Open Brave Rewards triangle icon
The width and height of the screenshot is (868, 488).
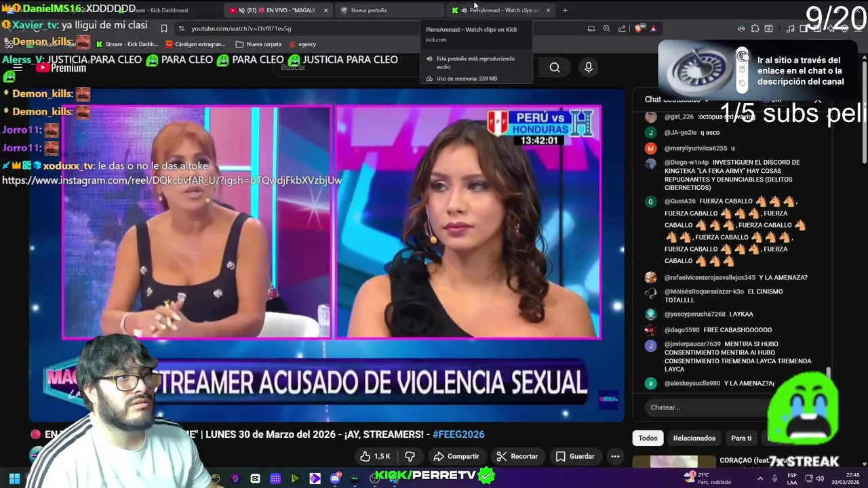653,28
